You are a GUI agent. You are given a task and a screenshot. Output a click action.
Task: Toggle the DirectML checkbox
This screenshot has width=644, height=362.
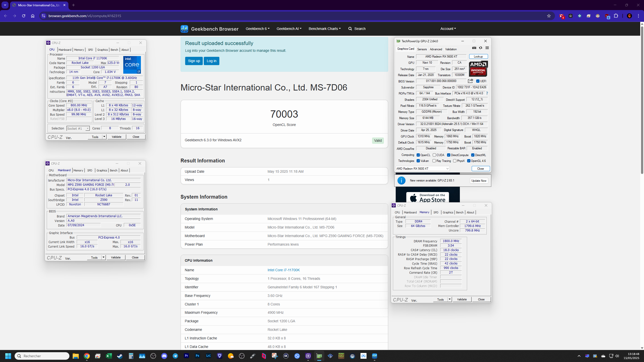click(x=473, y=155)
